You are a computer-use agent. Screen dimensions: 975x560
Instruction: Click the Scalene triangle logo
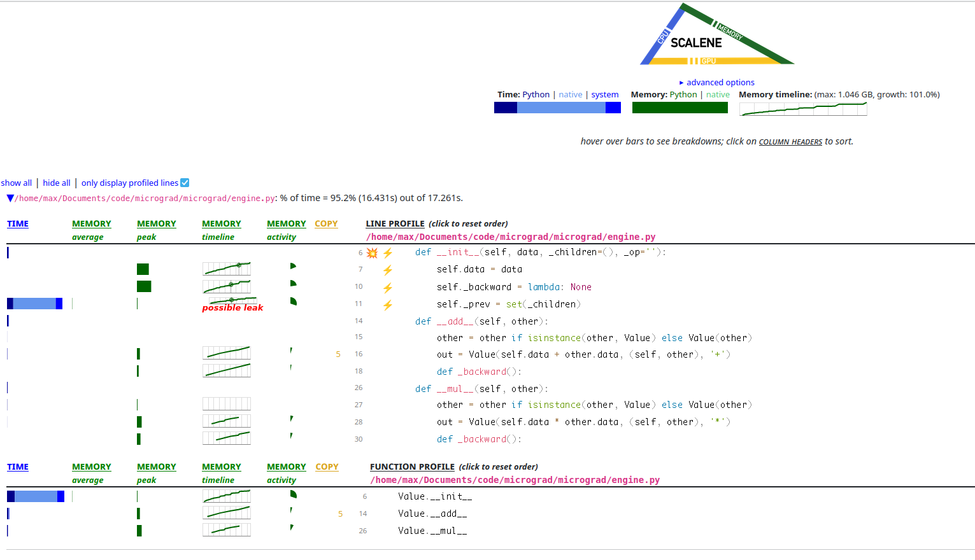pyautogui.click(x=717, y=34)
